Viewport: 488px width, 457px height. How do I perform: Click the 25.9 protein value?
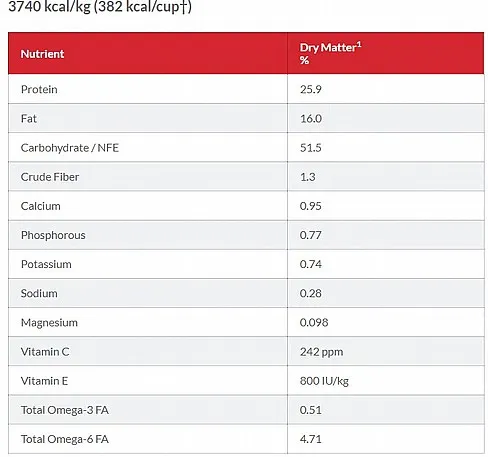[x=310, y=89]
